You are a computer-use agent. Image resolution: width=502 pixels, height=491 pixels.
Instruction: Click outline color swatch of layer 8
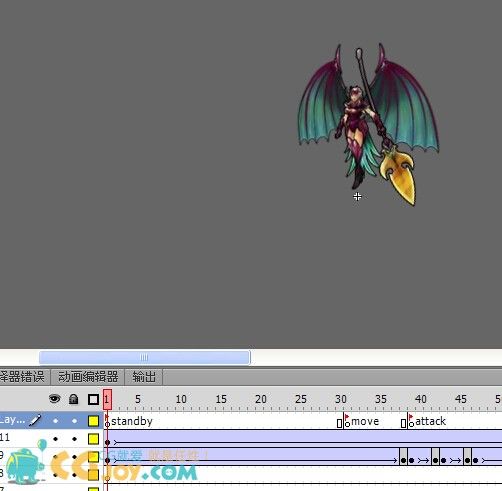[93, 475]
